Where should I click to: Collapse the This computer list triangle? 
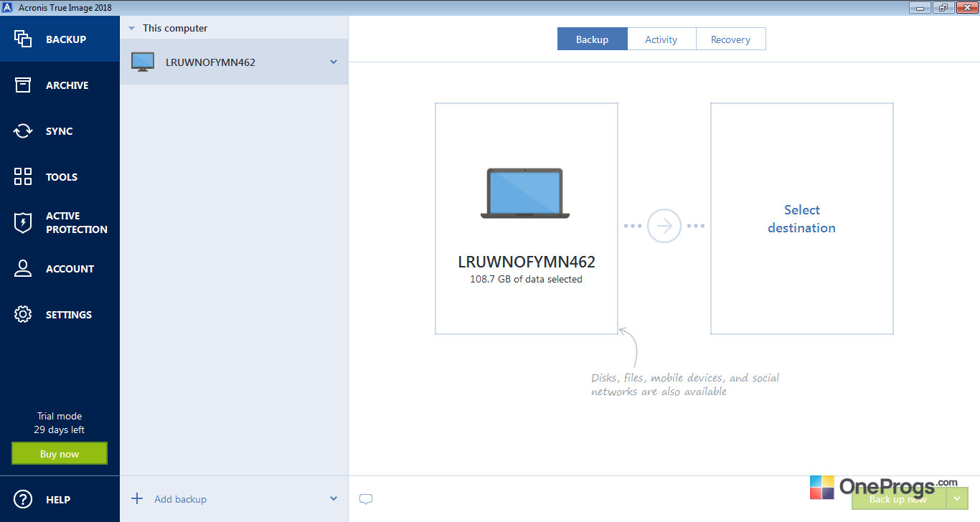[x=131, y=29]
